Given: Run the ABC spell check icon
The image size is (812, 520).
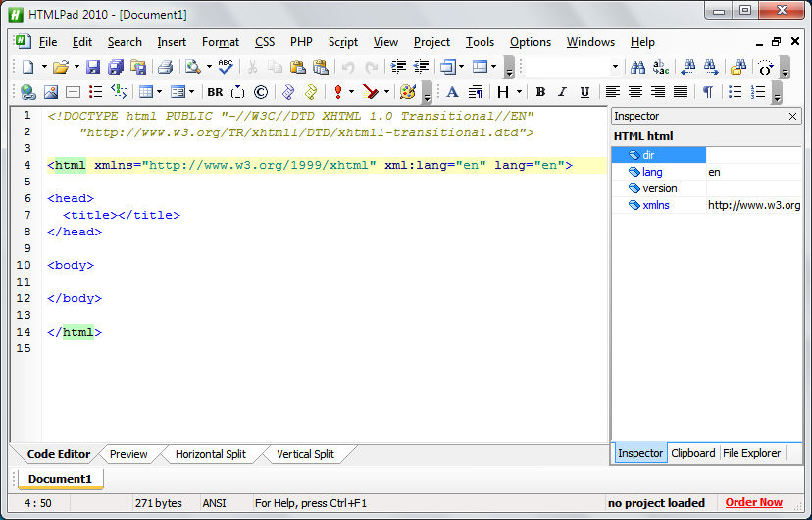Looking at the screenshot, I should click(x=226, y=67).
